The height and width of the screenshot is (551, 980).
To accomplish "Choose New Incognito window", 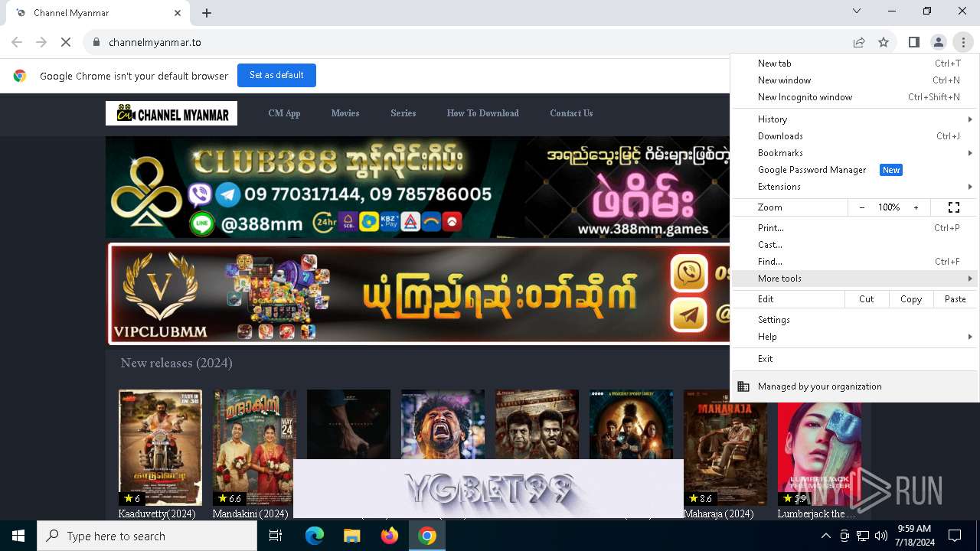I will click(x=855, y=97).
